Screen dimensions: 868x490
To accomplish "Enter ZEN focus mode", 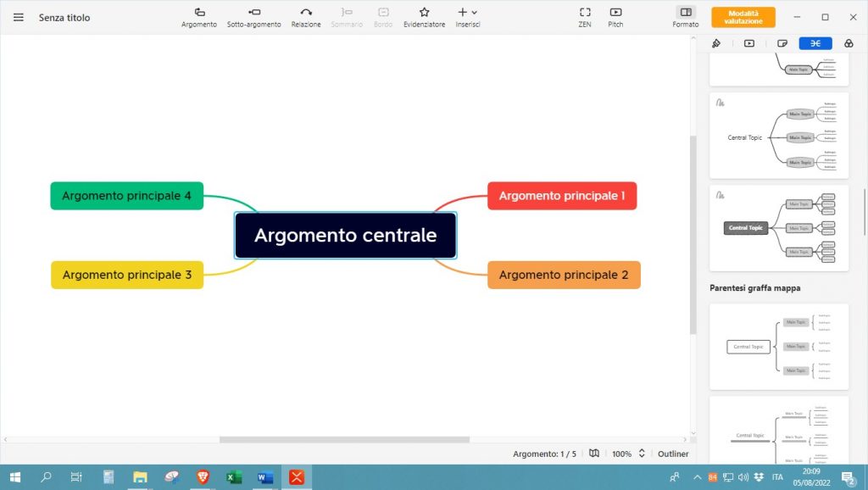I will coord(585,17).
